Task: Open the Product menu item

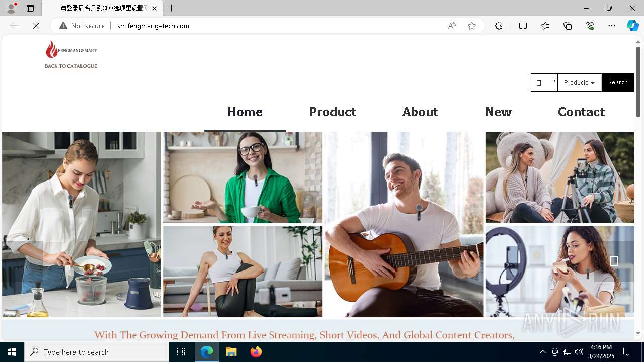Action: pyautogui.click(x=333, y=112)
